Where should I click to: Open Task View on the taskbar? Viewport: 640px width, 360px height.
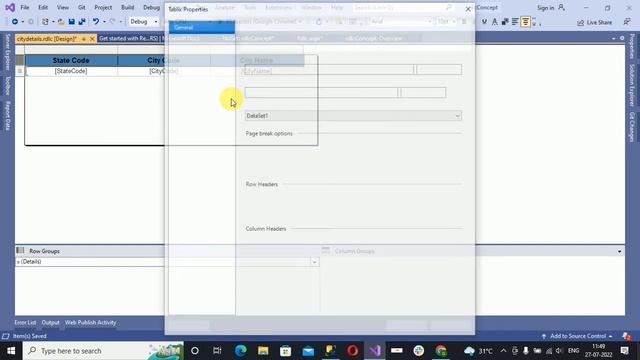pyautogui.click(x=217, y=351)
